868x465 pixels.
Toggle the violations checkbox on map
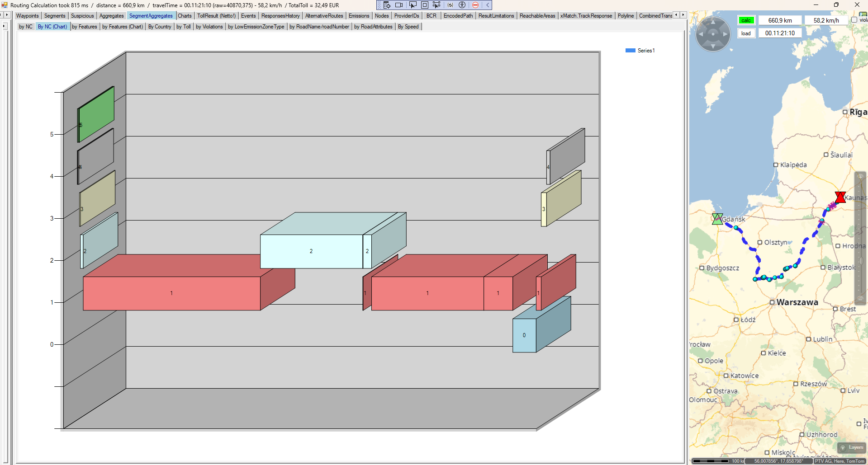(x=854, y=20)
